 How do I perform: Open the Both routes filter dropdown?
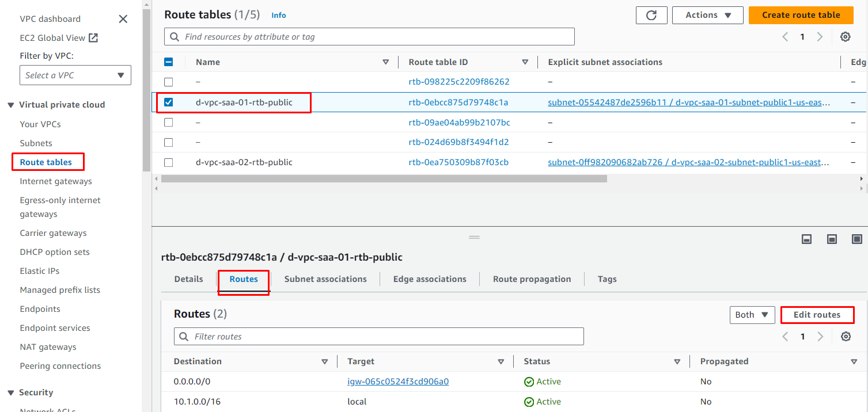click(752, 315)
